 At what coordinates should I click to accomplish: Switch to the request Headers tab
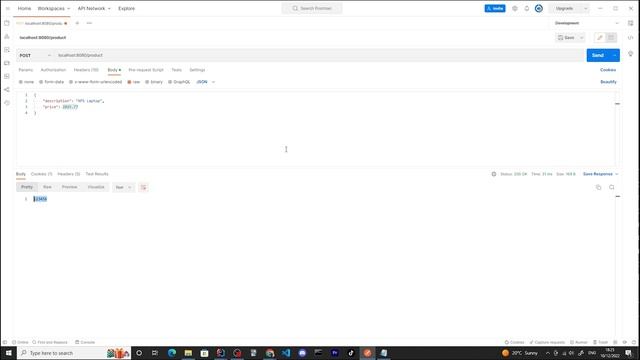86,70
